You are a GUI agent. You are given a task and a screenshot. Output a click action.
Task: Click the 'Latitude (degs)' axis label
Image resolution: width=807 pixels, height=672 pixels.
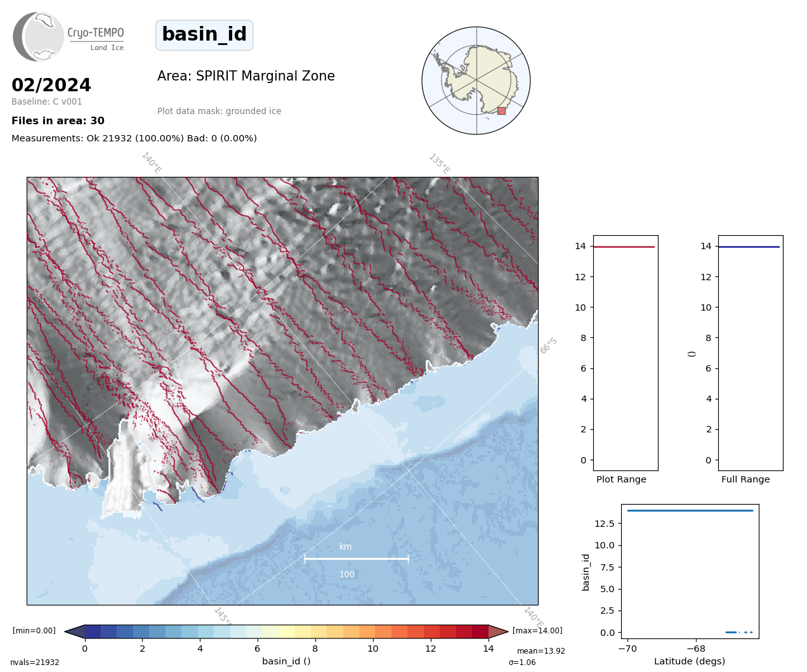(690, 661)
